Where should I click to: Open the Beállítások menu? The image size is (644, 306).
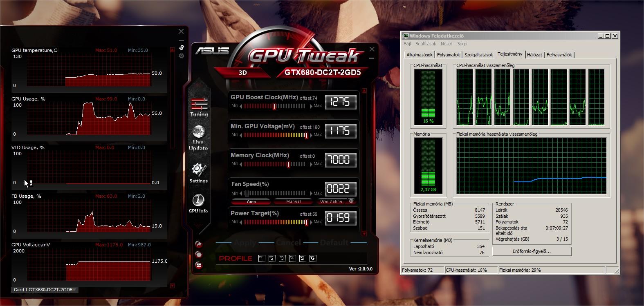coord(426,44)
